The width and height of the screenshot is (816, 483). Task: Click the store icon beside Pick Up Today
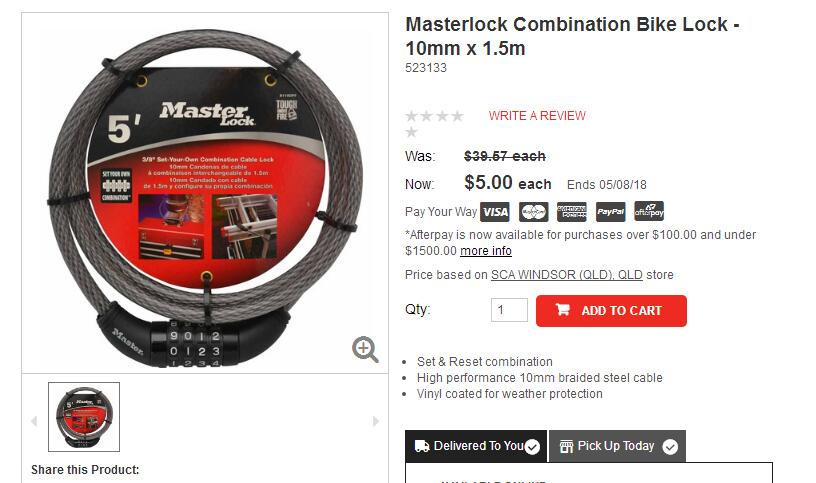tap(566, 446)
